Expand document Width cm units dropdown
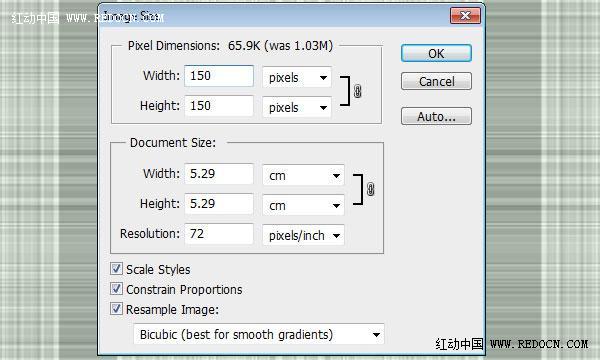This screenshot has width=600, height=360. click(x=303, y=175)
